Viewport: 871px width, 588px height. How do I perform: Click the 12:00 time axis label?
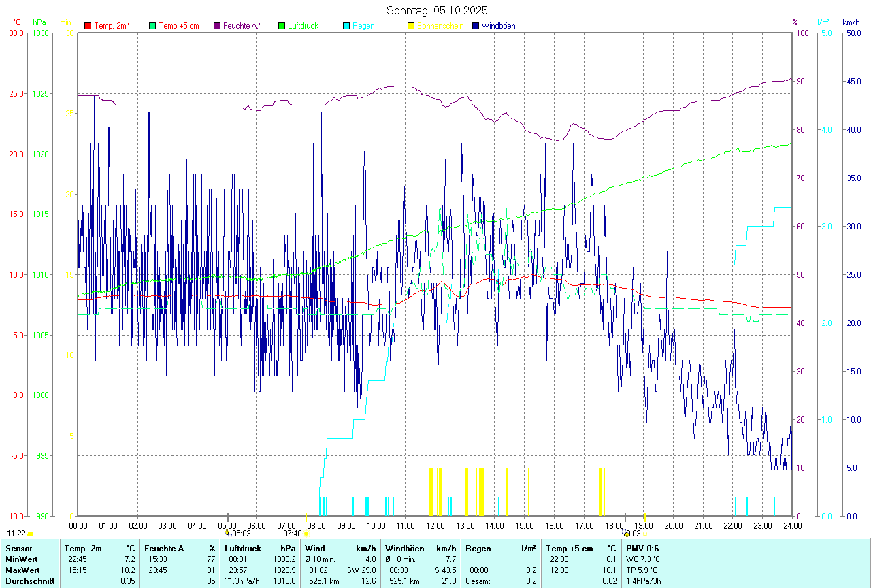pyautogui.click(x=435, y=525)
